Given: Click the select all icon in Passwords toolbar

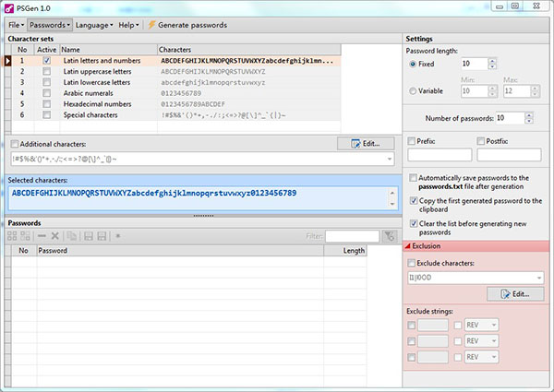Looking at the screenshot, I should 14,237.
